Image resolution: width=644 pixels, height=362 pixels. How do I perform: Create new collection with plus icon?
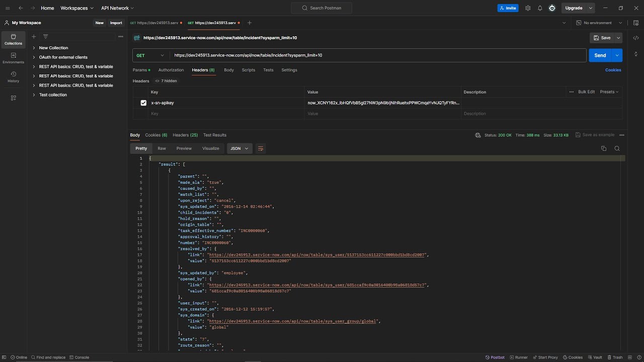34,36
